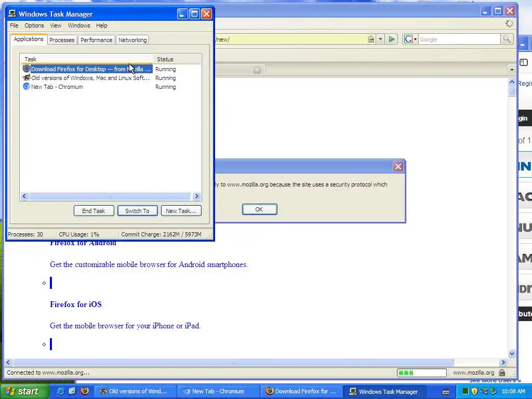This screenshot has width=532, height=399.
Task: Select the Download Firefox for Desktop task row
Action: coord(111,69)
